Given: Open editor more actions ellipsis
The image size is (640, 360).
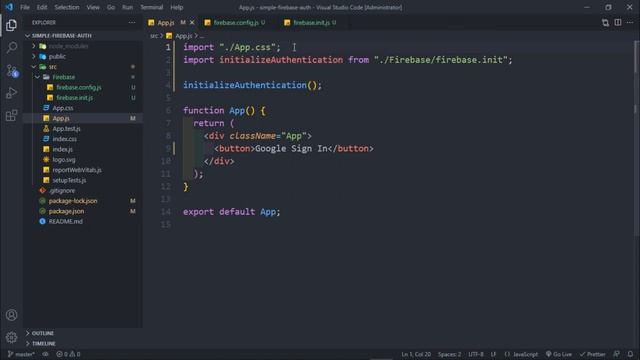Looking at the screenshot, I should 630,22.
